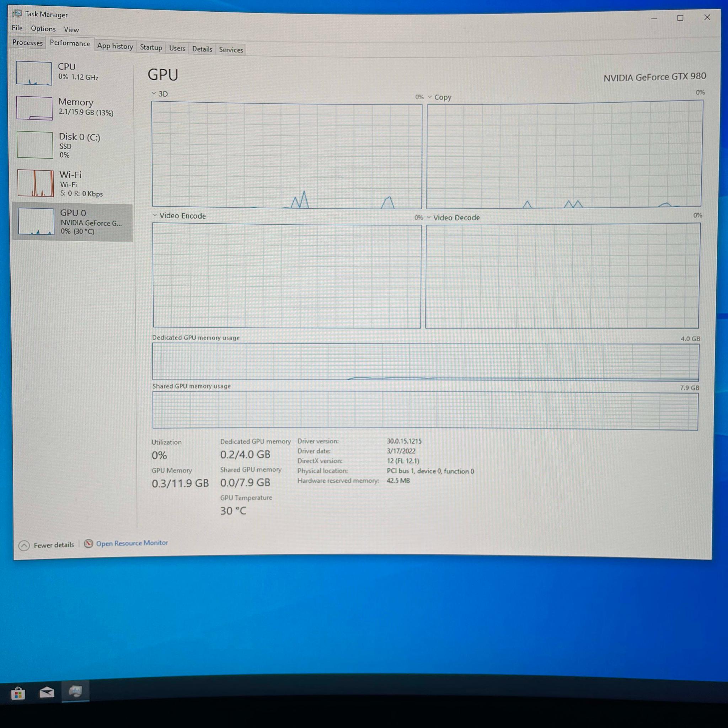Image resolution: width=728 pixels, height=728 pixels.
Task: Click the Fewer details button
Action: 46,545
